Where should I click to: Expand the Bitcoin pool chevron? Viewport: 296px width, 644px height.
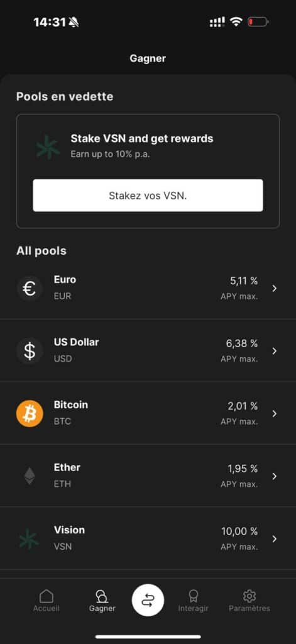click(275, 414)
